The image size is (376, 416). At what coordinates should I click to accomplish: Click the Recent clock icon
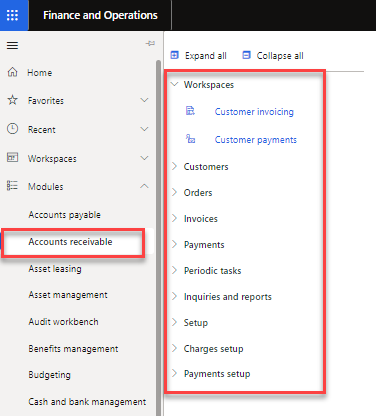point(13,129)
